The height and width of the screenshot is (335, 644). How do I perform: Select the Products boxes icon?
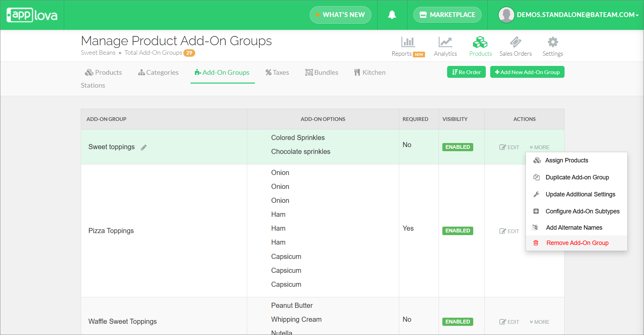480,42
